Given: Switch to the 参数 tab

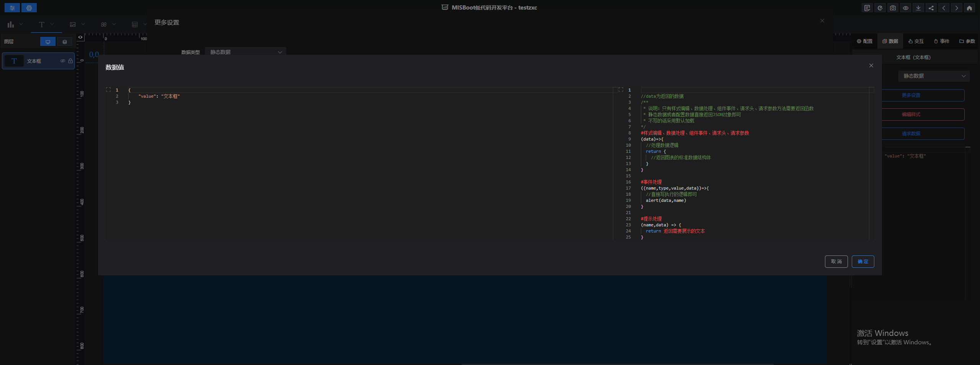Looking at the screenshot, I should click(x=967, y=41).
